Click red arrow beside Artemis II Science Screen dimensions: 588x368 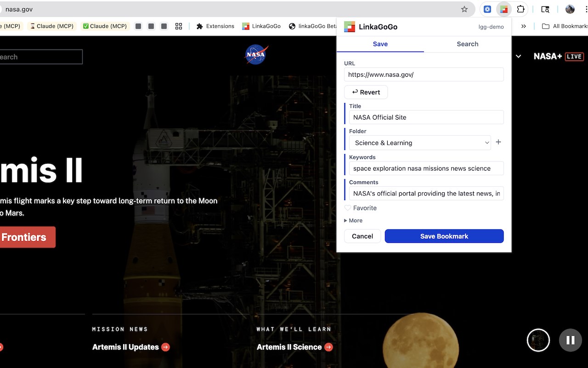tap(328, 347)
